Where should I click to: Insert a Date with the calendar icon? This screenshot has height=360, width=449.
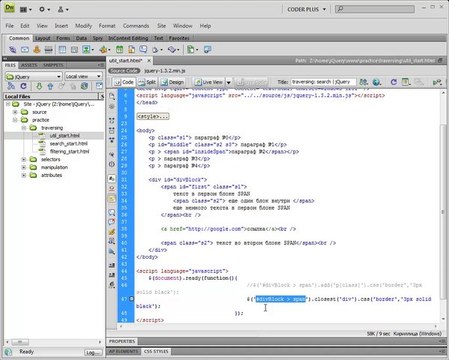click(x=119, y=50)
